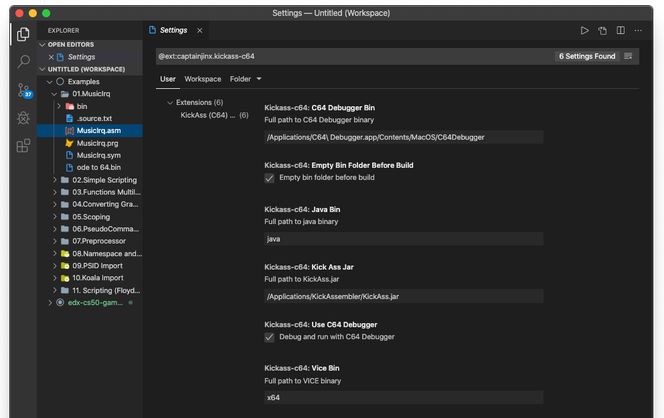The height and width of the screenshot is (418, 664).
Task: Click the Kick Ass Jar path field
Action: point(404,296)
